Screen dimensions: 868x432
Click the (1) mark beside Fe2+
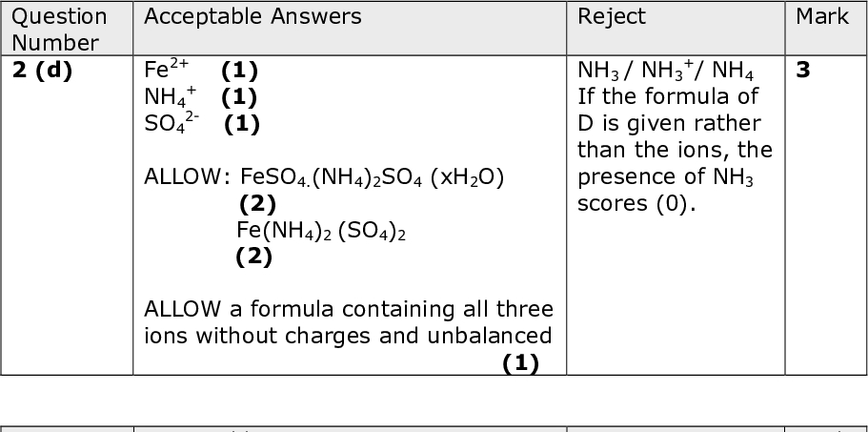(x=239, y=70)
